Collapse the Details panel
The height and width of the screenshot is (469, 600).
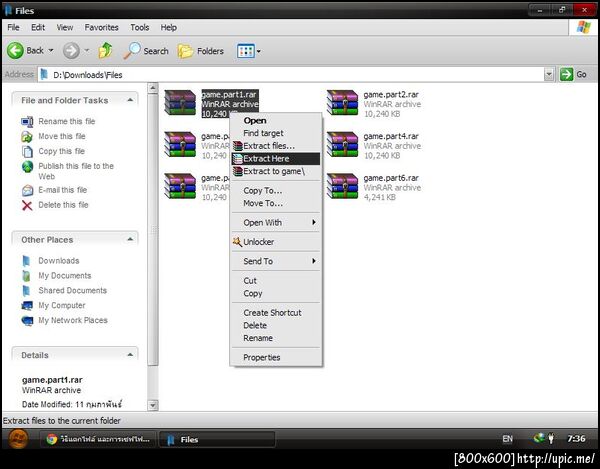130,355
